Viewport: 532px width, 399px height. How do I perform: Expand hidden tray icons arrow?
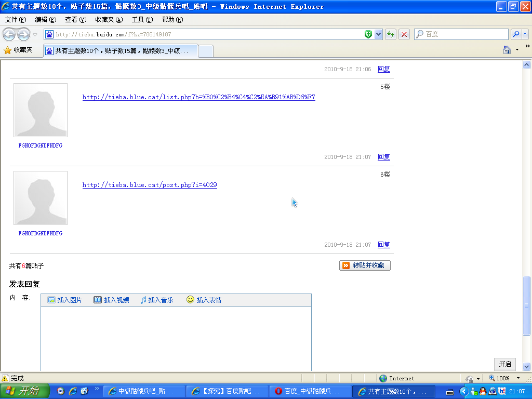click(464, 392)
